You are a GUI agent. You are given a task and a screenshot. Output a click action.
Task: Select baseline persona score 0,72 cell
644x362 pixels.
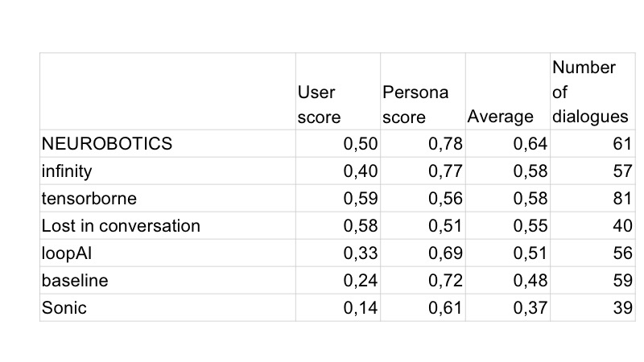click(x=445, y=281)
